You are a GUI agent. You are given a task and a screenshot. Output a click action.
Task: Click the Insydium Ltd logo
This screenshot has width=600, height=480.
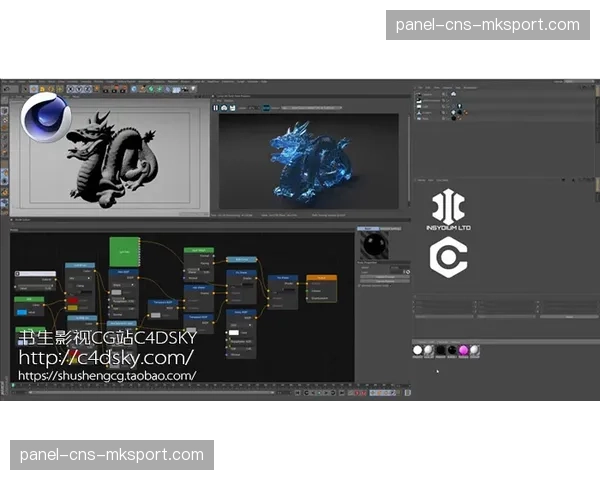click(449, 209)
